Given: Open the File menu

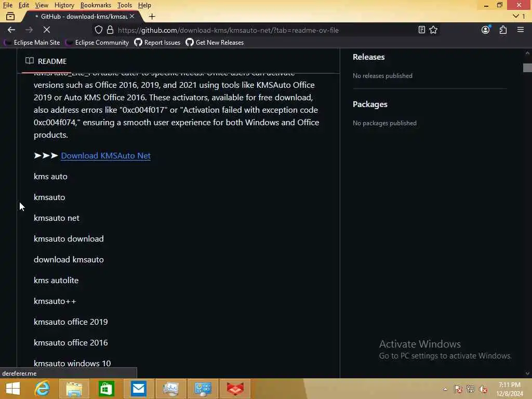Looking at the screenshot, I should tap(7, 5).
